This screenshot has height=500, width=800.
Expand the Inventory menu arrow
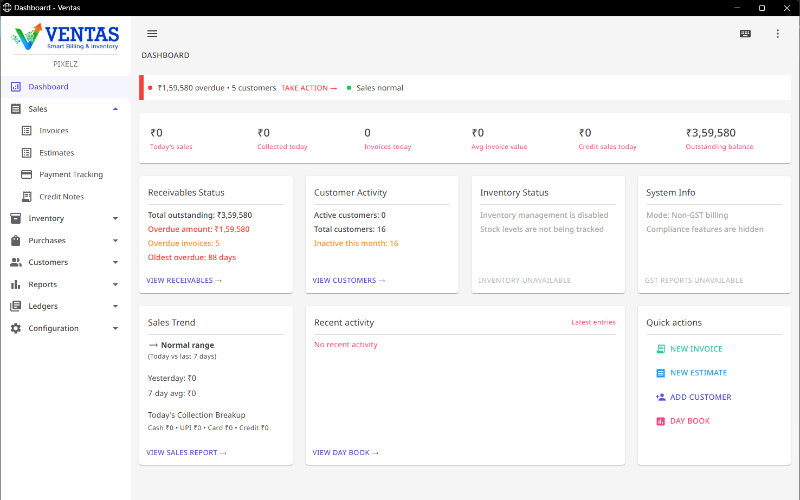tap(115, 218)
